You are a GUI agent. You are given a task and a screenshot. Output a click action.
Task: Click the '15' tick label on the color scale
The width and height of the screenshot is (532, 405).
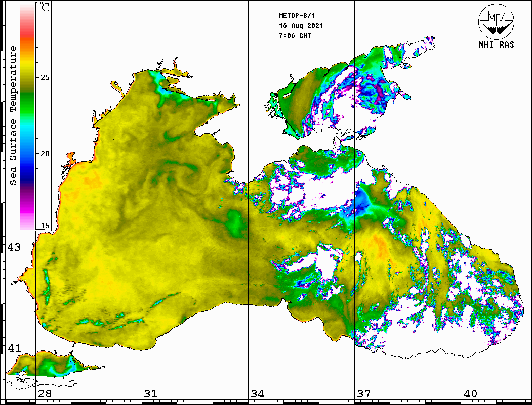tap(45, 226)
